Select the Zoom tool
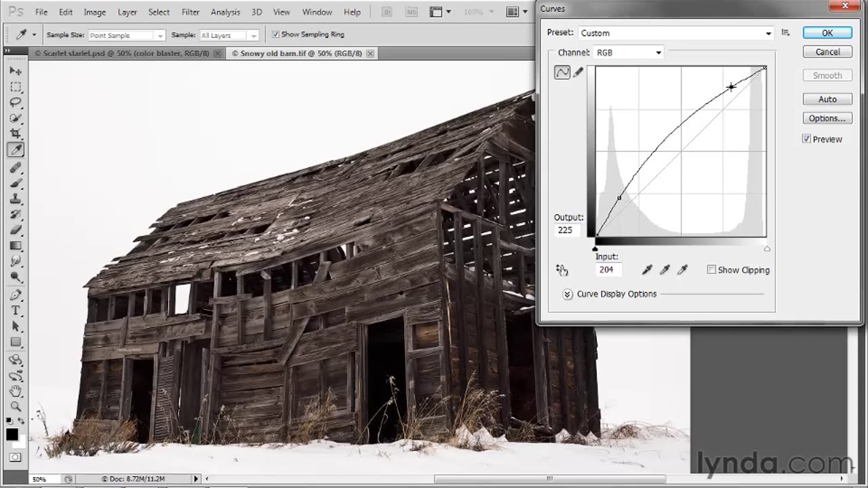The height and width of the screenshot is (488, 868). [x=15, y=407]
